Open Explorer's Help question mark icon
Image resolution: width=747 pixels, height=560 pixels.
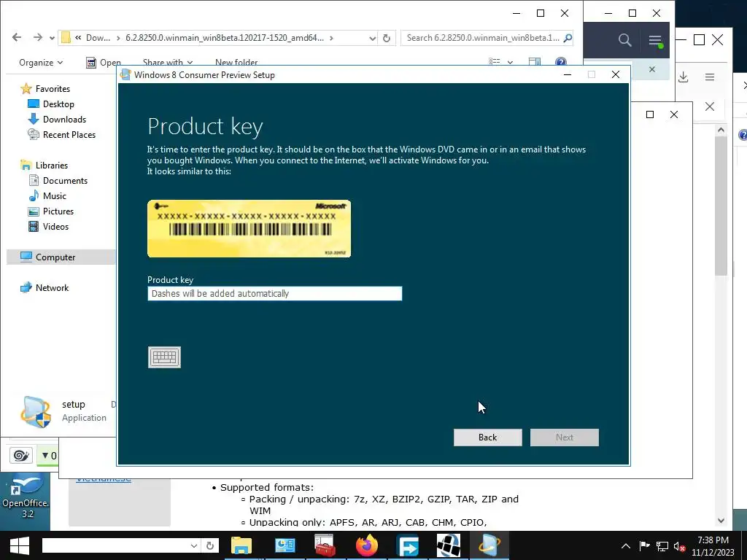(561, 62)
